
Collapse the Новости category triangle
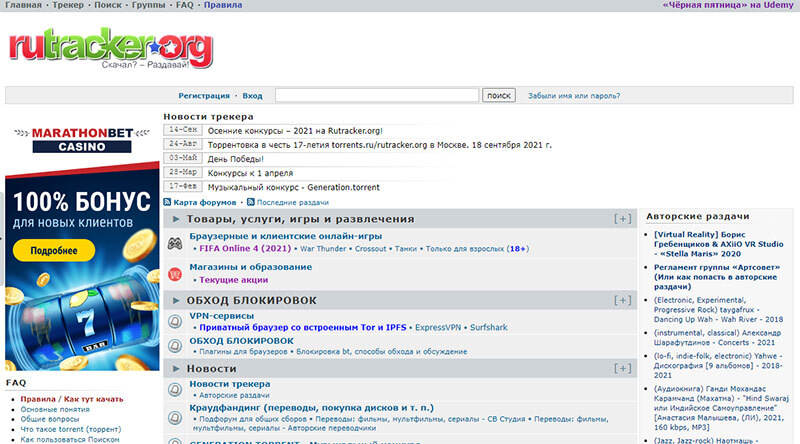(x=176, y=368)
